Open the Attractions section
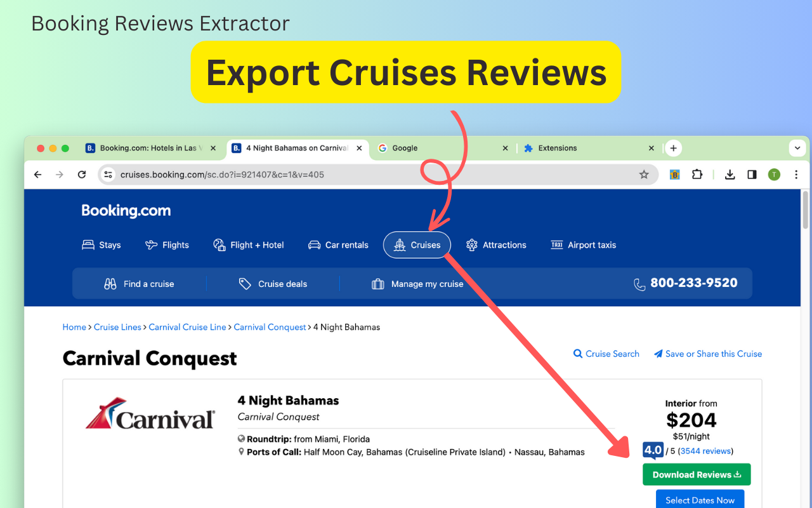Image resolution: width=812 pixels, height=508 pixels. click(496, 245)
